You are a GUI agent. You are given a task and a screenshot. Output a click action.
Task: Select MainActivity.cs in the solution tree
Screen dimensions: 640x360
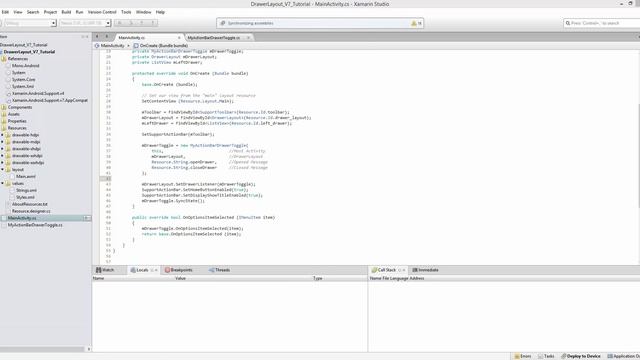[22, 218]
